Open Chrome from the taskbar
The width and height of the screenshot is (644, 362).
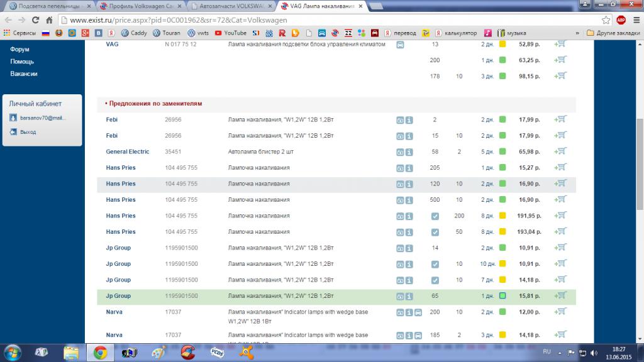click(x=100, y=353)
